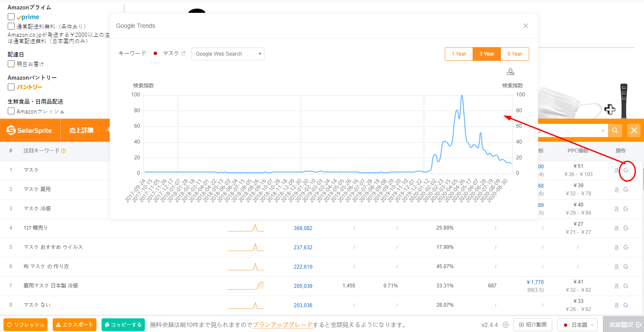Open the 日本語 language dropdown

[x=578, y=325]
